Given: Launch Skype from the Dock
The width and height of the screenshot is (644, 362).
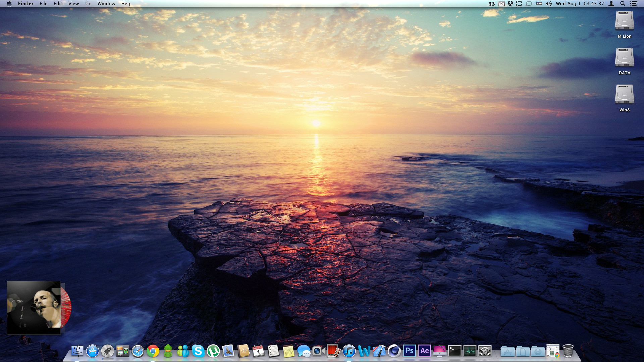Looking at the screenshot, I should pos(198,351).
